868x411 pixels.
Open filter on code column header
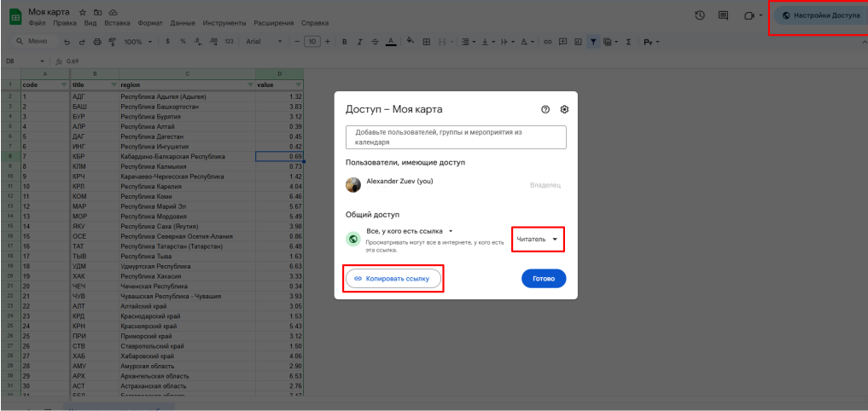click(x=64, y=85)
